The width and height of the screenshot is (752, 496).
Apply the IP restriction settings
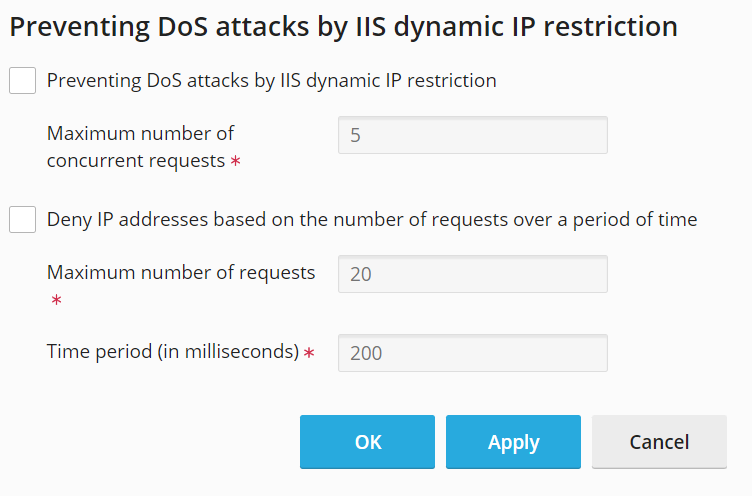pos(513,442)
